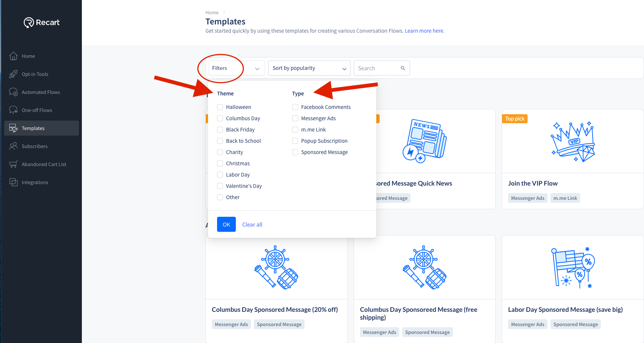Click the Abandoned Cart List cart icon
644x343 pixels.
14,164
